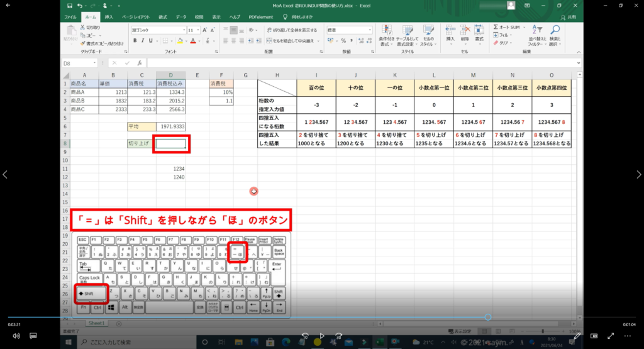644x349 pixels.
Task: Click the insert function fx icon
Action: pyautogui.click(x=139, y=64)
